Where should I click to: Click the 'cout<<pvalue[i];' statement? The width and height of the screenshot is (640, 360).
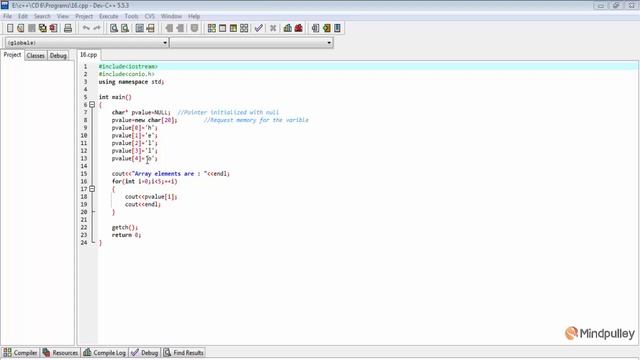click(151, 197)
